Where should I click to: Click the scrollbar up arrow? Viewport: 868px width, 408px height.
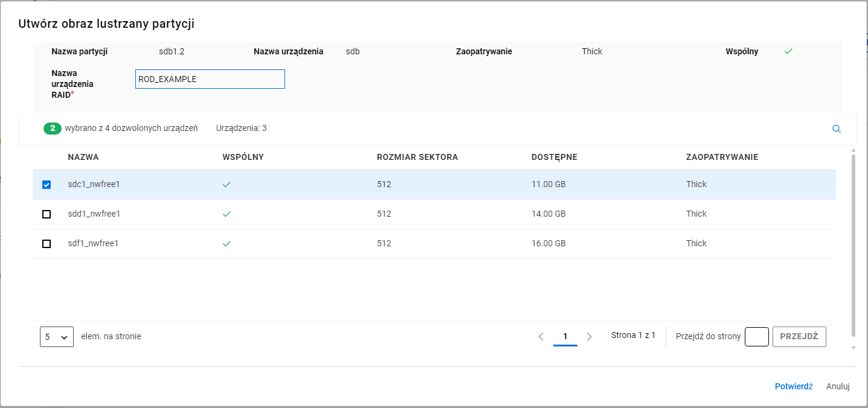pos(853,150)
